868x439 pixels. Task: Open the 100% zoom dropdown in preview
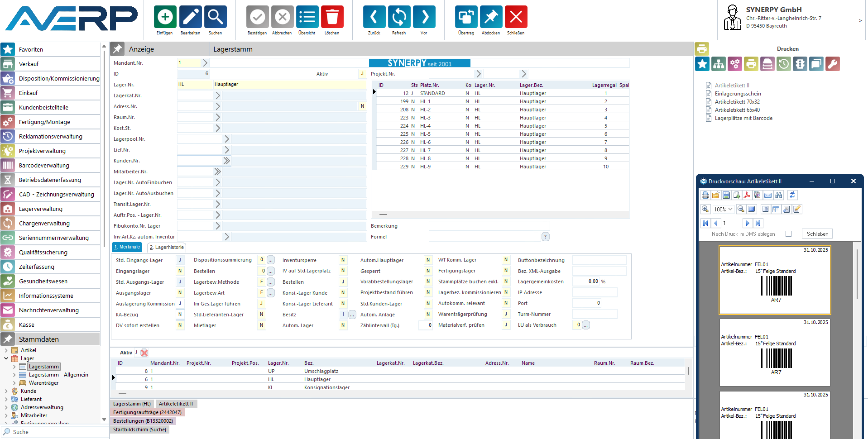coord(723,209)
